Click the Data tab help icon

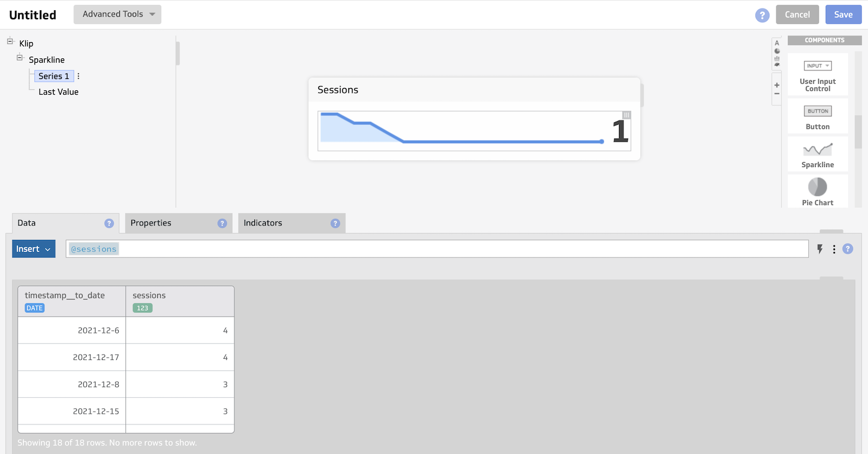109,223
